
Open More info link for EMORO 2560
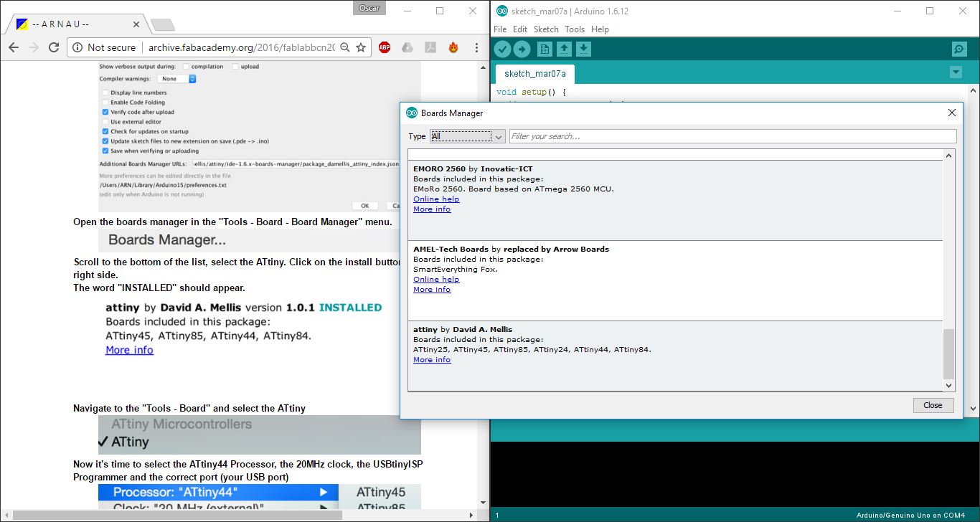pyautogui.click(x=432, y=209)
